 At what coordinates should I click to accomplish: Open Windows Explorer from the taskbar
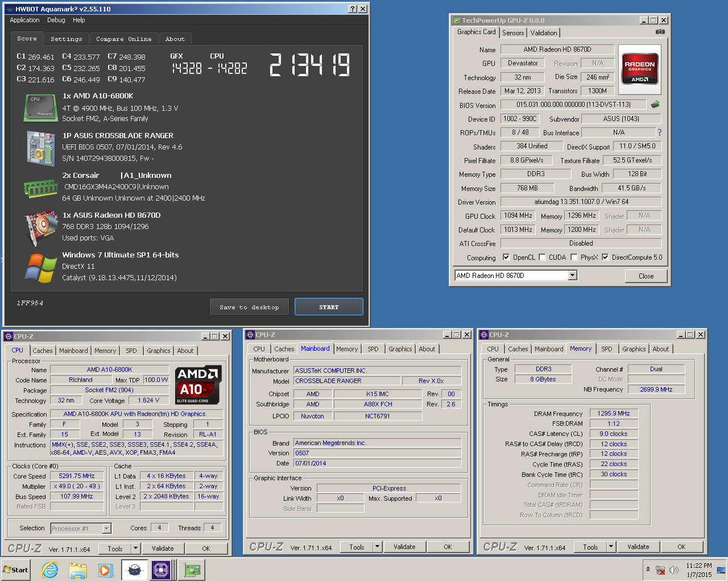78,570
